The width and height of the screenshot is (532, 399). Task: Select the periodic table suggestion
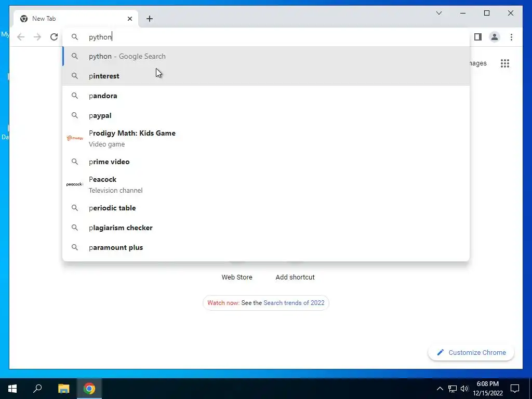point(266,208)
